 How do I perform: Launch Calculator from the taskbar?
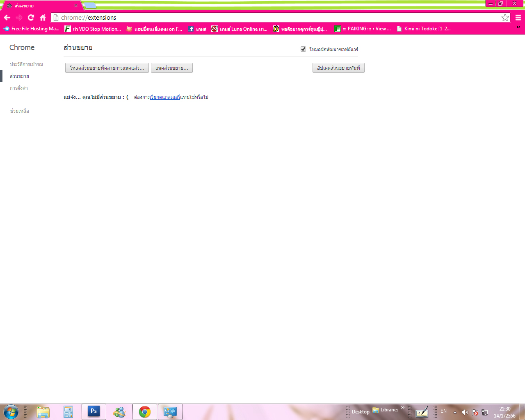pos(68,412)
